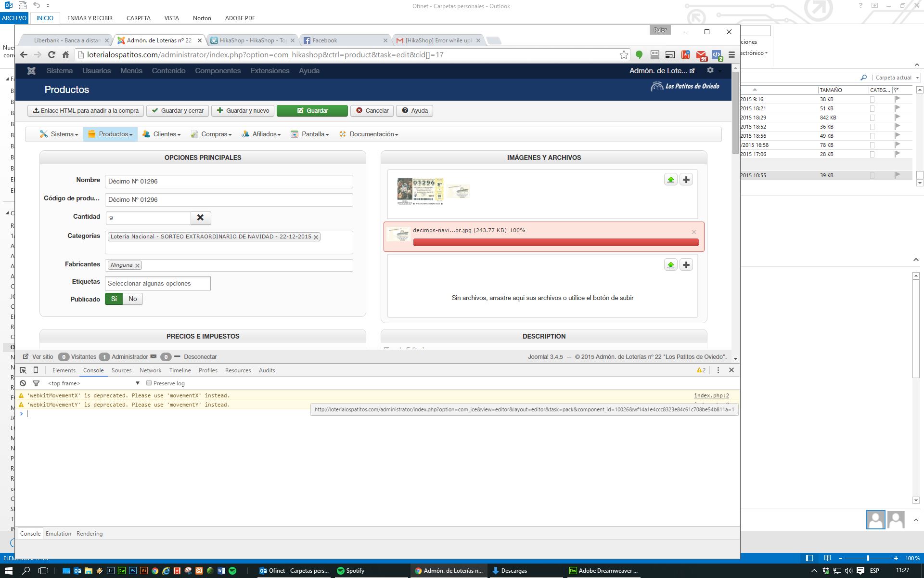Set Publicado to Sí
Viewport: 924px width, 578px height.
click(x=114, y=299)
